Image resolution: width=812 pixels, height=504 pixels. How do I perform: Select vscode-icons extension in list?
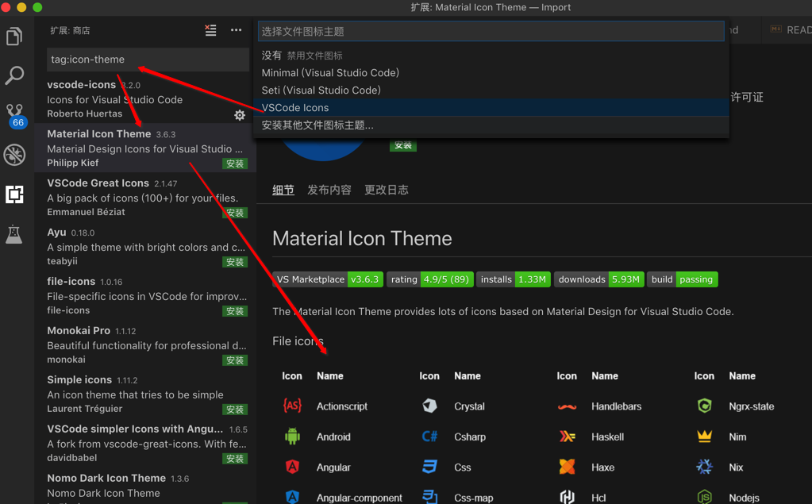(145, 98)
